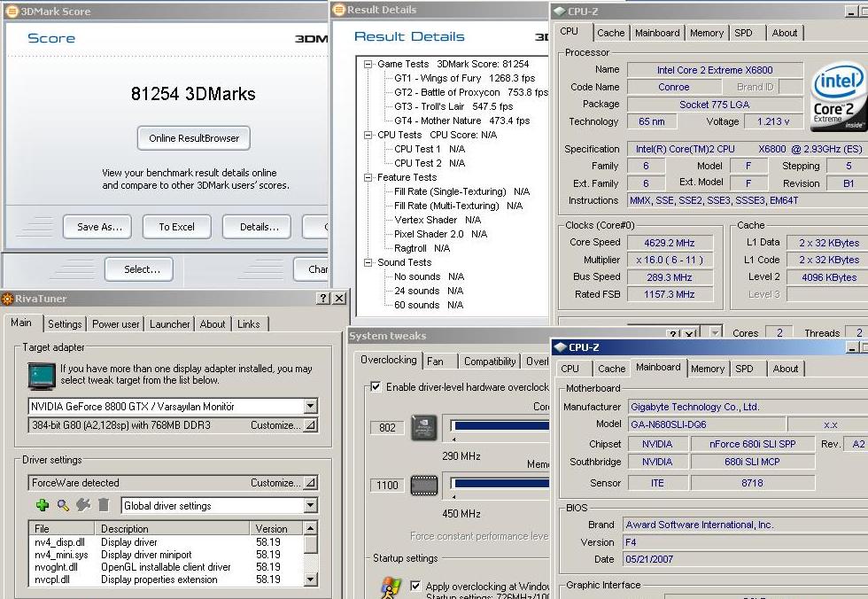Switch lower CPU-Z to SPD tab
The width and height of the screenshot is (868, 599).
coord(744,369)
